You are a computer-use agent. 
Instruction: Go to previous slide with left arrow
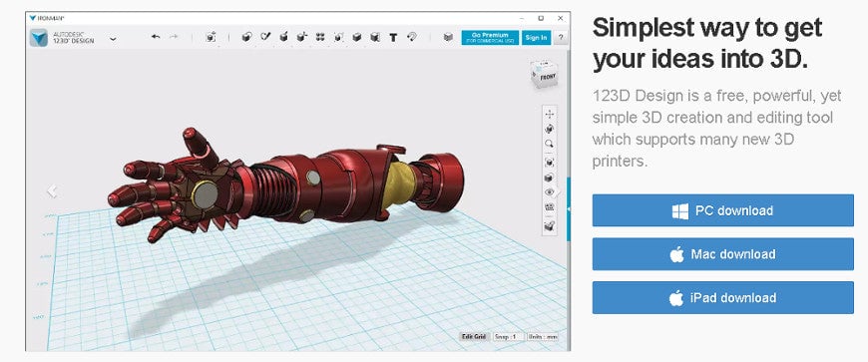coord(52,190)
